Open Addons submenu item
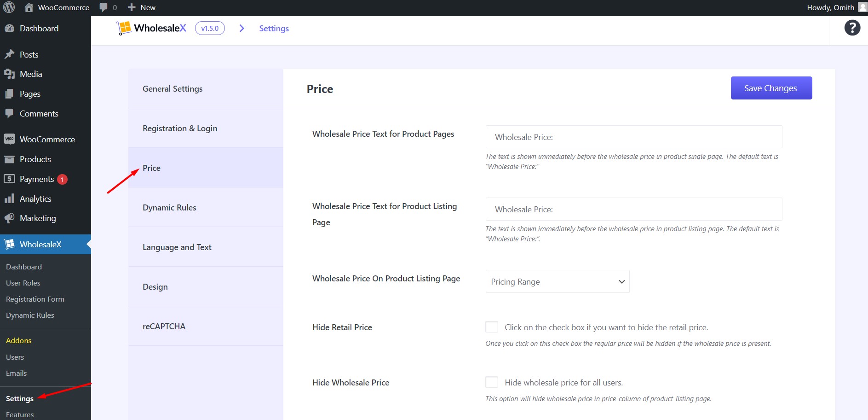This screenshot has height=420, width=868. [x=18, y=340]
